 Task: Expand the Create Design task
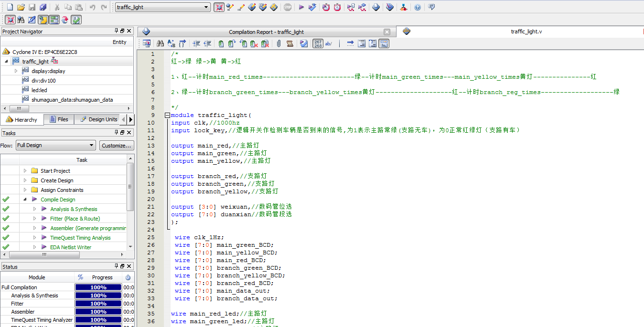coord(25,180)
